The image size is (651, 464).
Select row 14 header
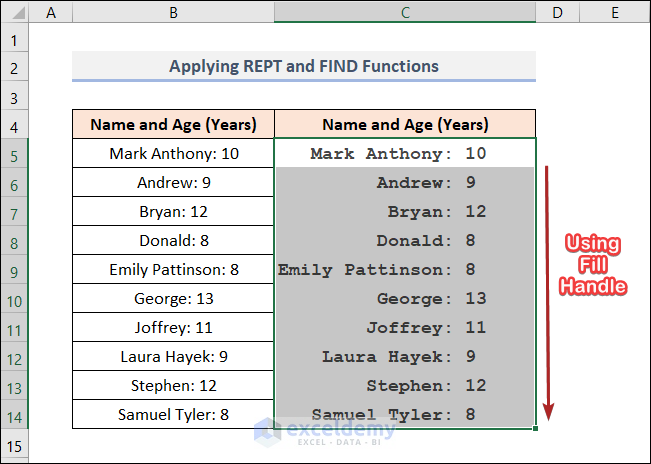(15, 414)
